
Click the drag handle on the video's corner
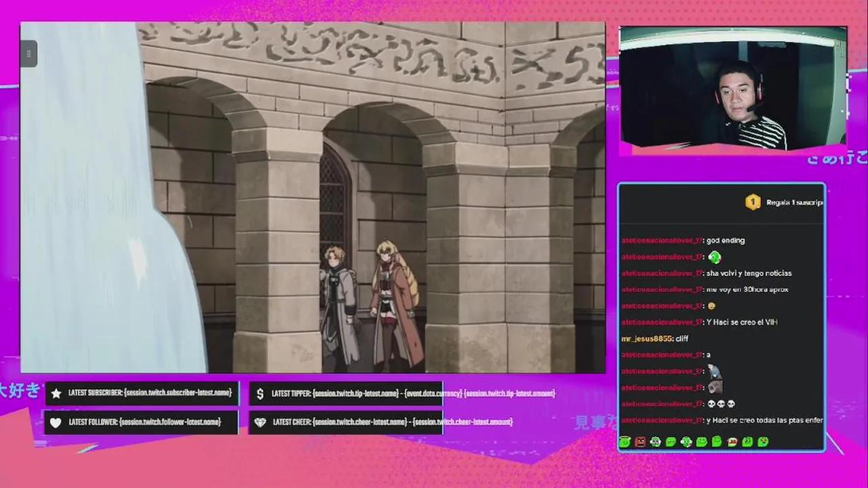[28, 54]
